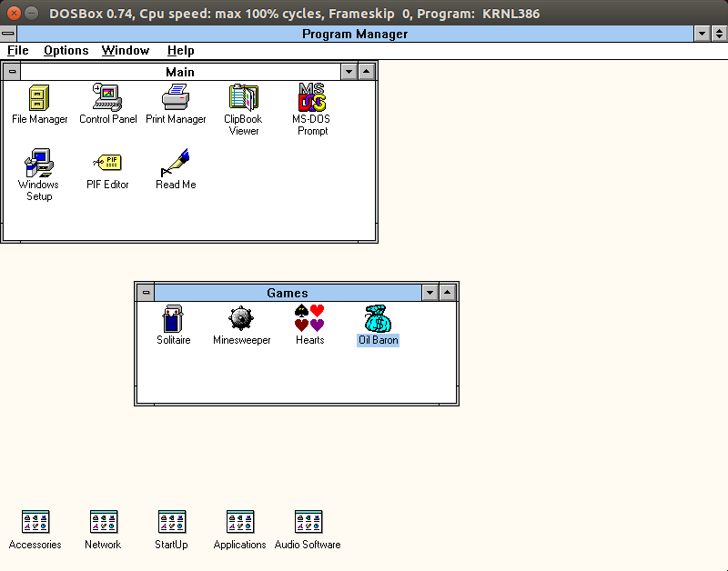Screen dimensions: 728x571
Task: Select the Minesweeper game icon
Action: (x=241, y=318)
